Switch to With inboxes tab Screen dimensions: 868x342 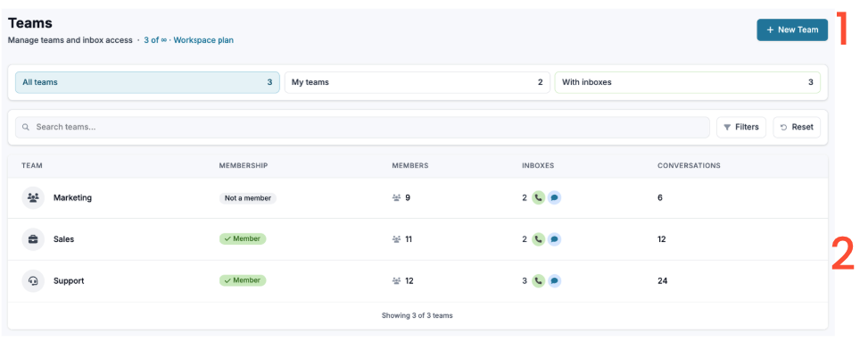pos(687,82)
